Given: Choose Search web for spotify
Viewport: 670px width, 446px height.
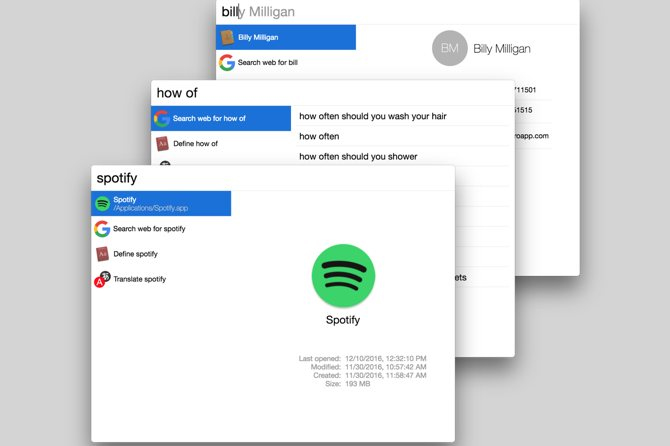Looking at the screenshot, I should click(161, 229).
